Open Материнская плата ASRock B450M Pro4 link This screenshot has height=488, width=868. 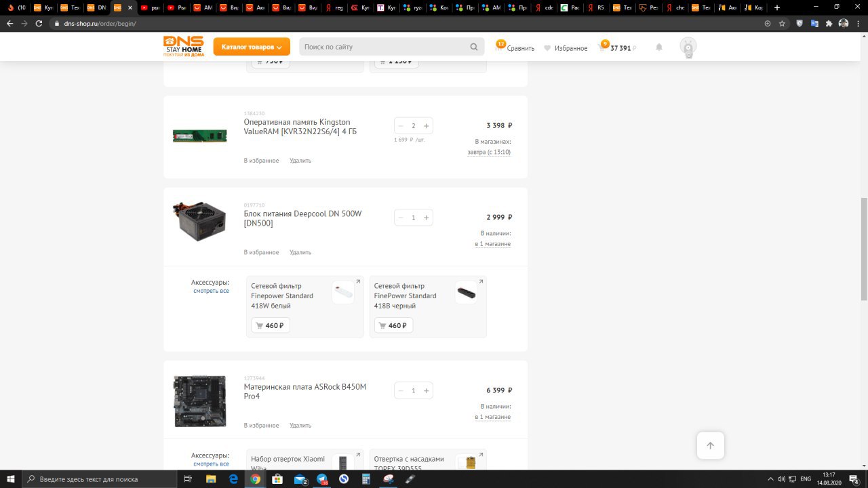tap(305, 392)
